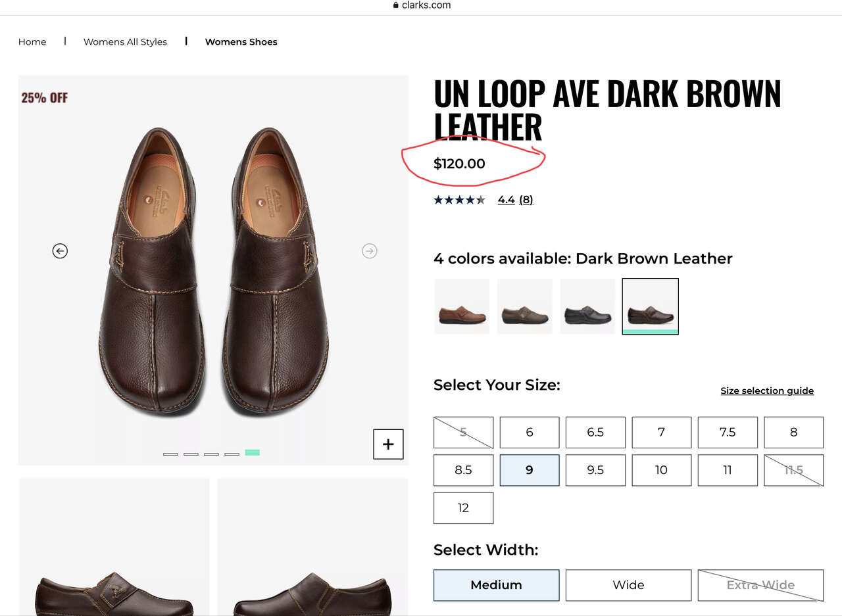The height and width of the screenshot is (616, 842).
Task: Click the previous image arrow icon
Action: coord(60,250)
